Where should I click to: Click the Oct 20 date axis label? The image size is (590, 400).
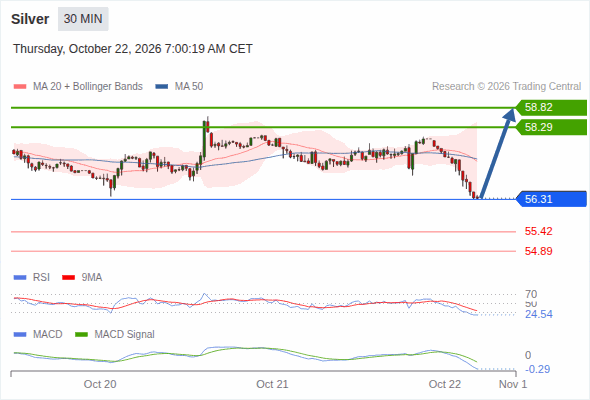tap(100, 384)
